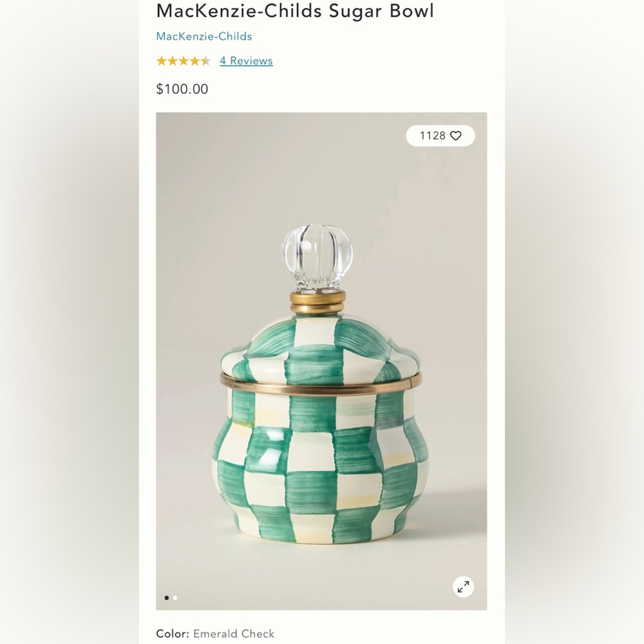Click the star rating to view ratings

point(183,61)
